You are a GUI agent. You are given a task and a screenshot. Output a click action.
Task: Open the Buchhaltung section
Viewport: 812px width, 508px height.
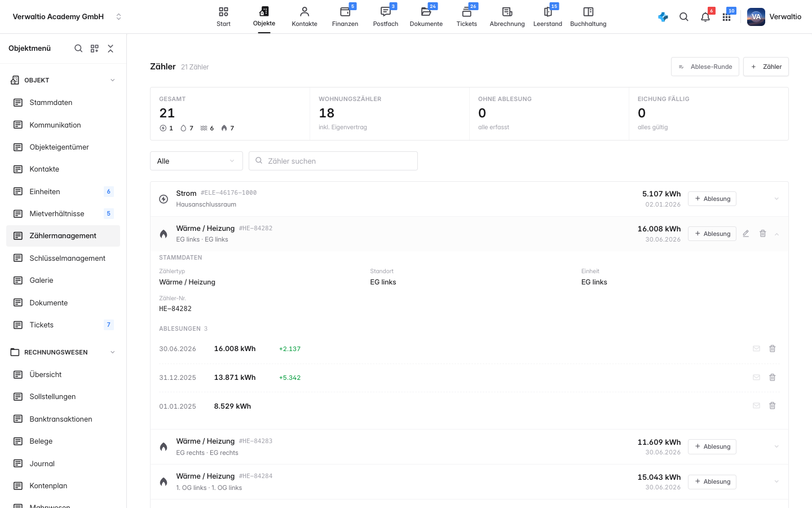click(588, 17)
